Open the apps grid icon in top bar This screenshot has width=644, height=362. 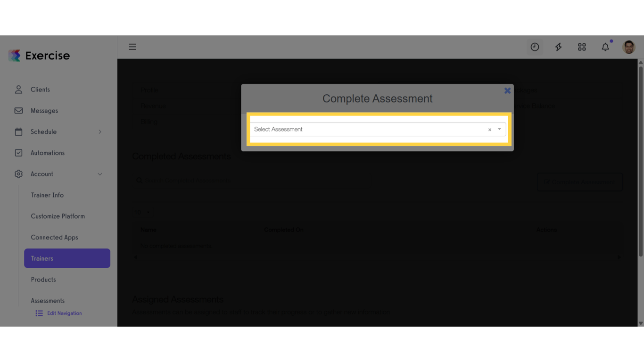click(582, 47)
